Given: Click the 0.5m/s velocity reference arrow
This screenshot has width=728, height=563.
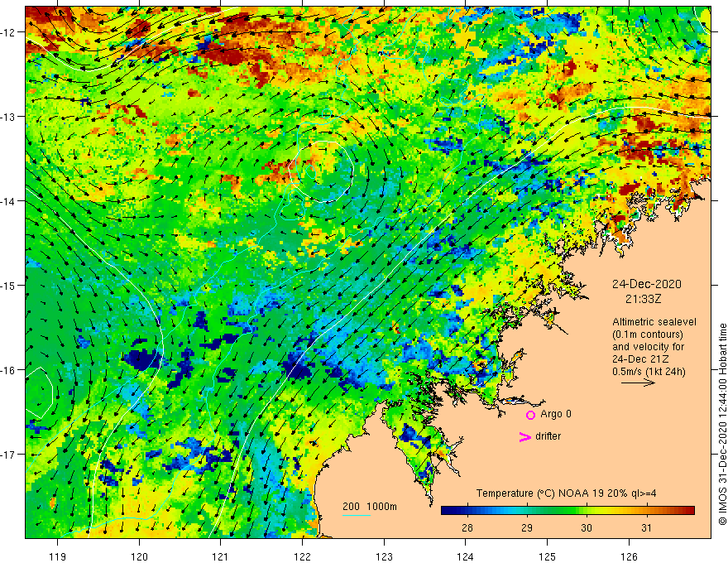Looking at the screenshot, I should click(x=638, y=383).
